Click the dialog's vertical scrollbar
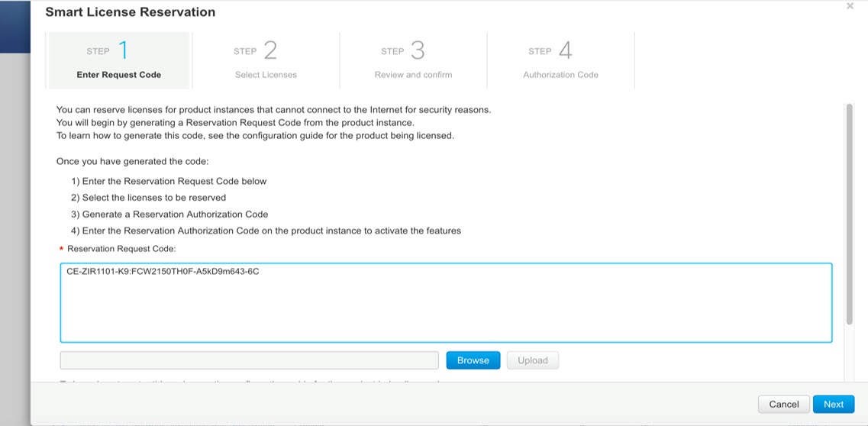Viewport: 868px width, 426px height. pyautogui.click(x=848, y=214)
